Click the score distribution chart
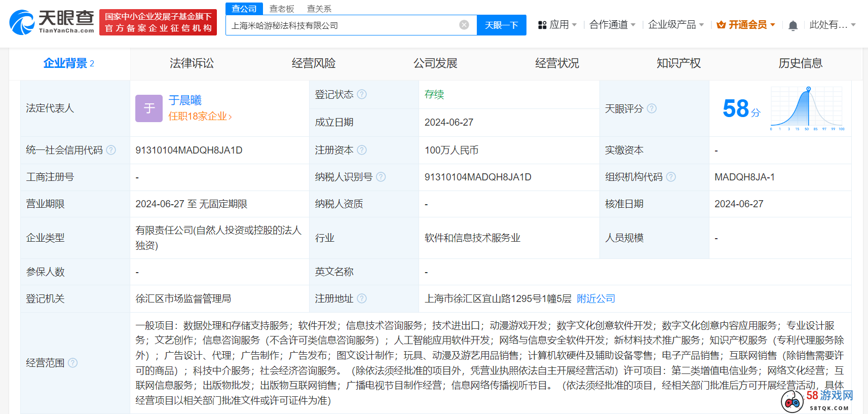Viewport: 868px width, 414px height. click(x=807, y=108)
